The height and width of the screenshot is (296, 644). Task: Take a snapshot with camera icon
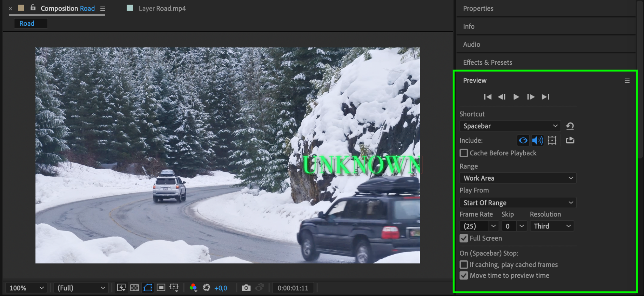(x=246, y=288)
